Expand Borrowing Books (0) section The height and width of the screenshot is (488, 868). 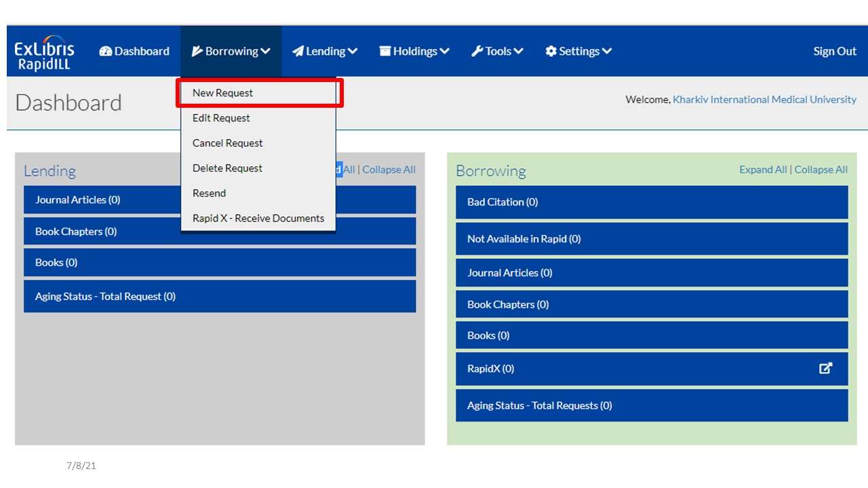[652, 335]
